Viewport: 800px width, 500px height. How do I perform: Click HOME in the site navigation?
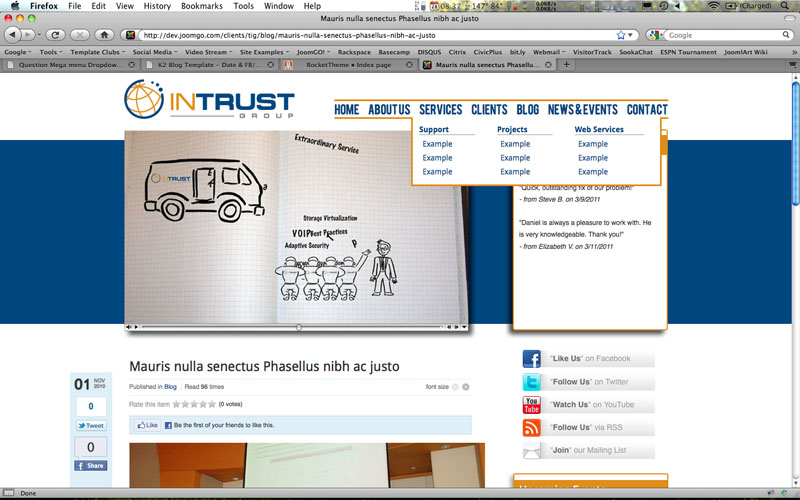pos(346,110)
